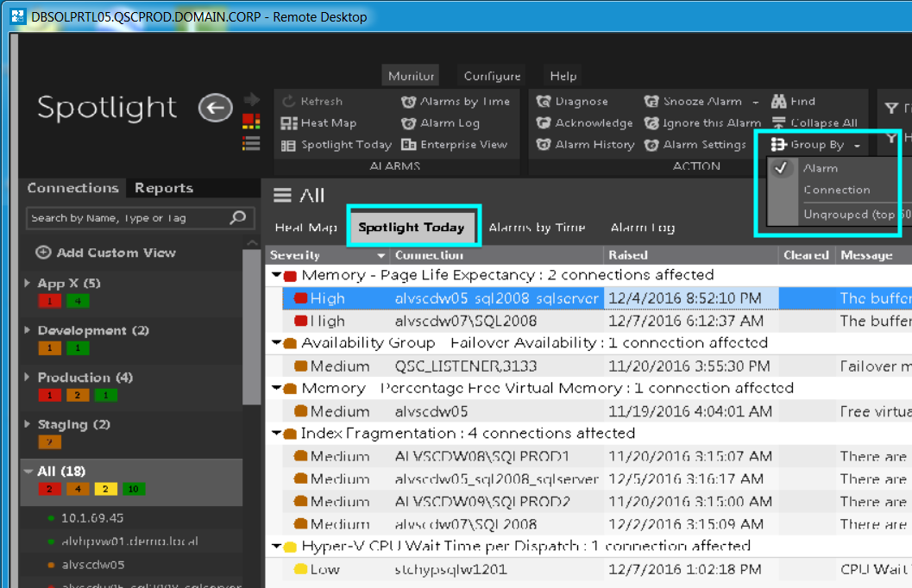This screenshot has width=912, height=588.
Task: Select the Alarm Log view tab below All
Action: pyautogui.click(x=642, y=228)
